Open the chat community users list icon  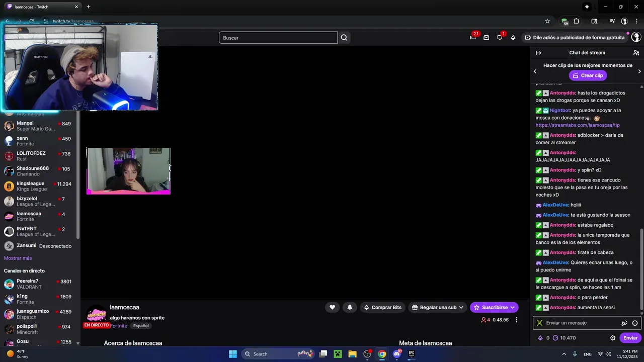pos(636,53)
